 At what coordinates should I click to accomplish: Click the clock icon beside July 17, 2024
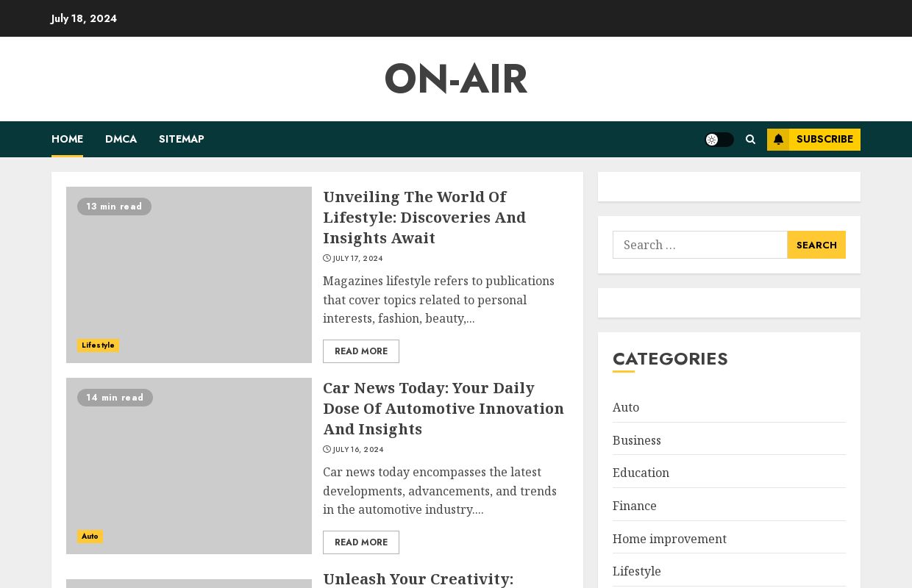[x=327, y=258]
